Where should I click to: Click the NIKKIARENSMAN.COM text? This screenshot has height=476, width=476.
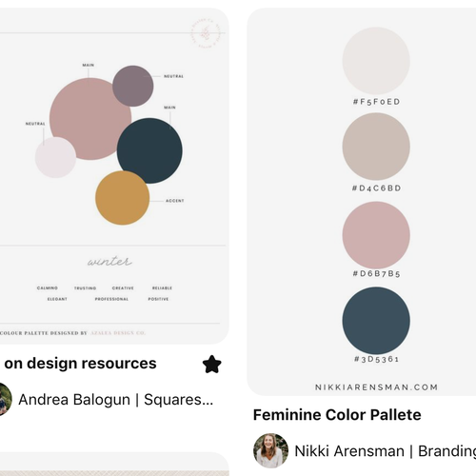click(376, 387)
